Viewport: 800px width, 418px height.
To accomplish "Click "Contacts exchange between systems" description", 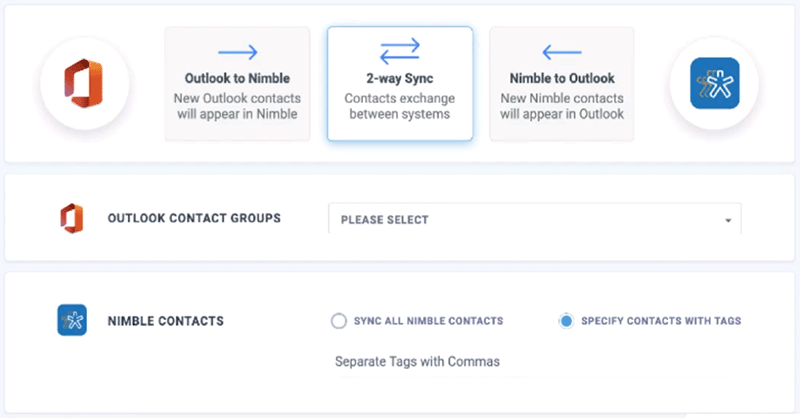I will 400,106.
